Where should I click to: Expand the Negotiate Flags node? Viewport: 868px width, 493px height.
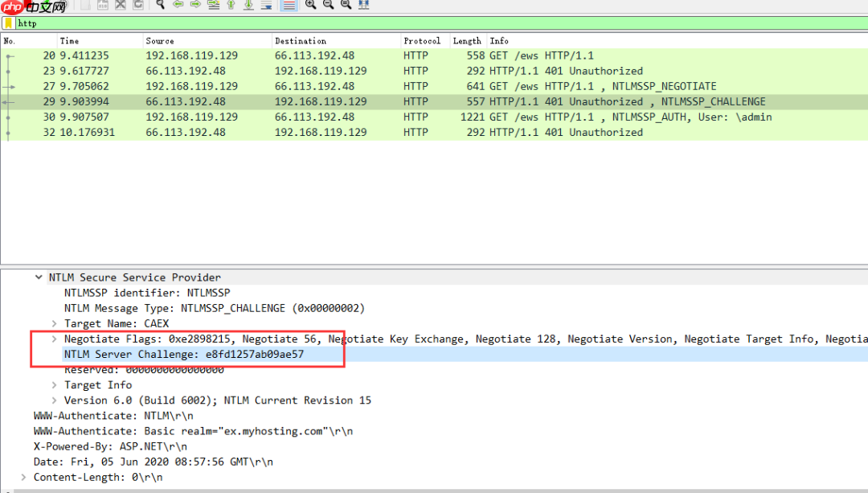[55, 339]
